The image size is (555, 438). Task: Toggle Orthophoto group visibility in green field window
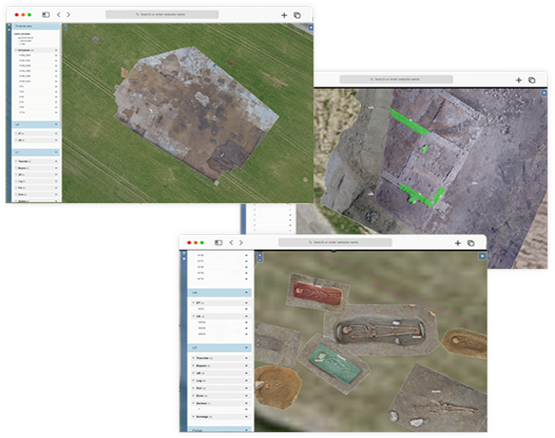click(x=56, y=50)
